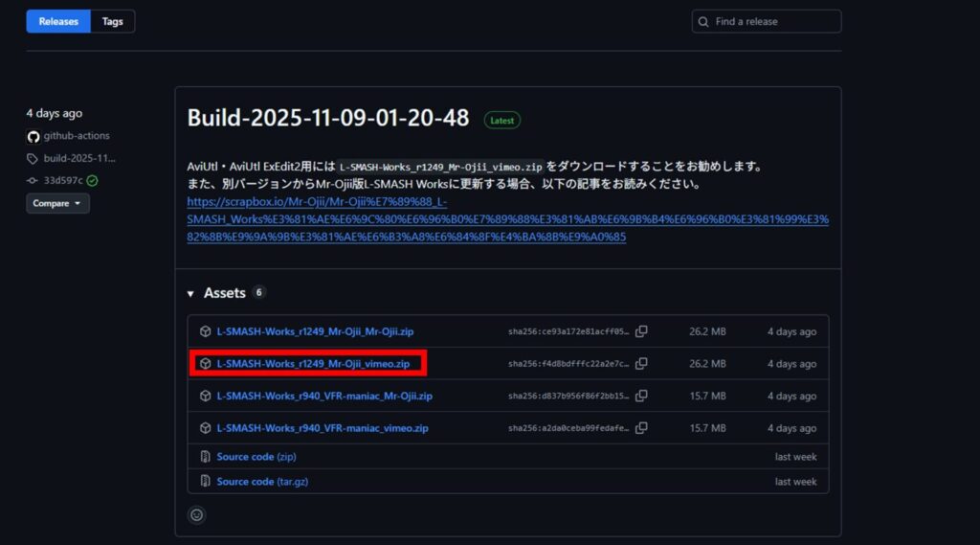980x545 pixels.
Task: Download L-SMASH-Works_r1249_Mr-Ojii_Mr-Ojii.zip
Action: pyautogui.click(x=315, y=331)
